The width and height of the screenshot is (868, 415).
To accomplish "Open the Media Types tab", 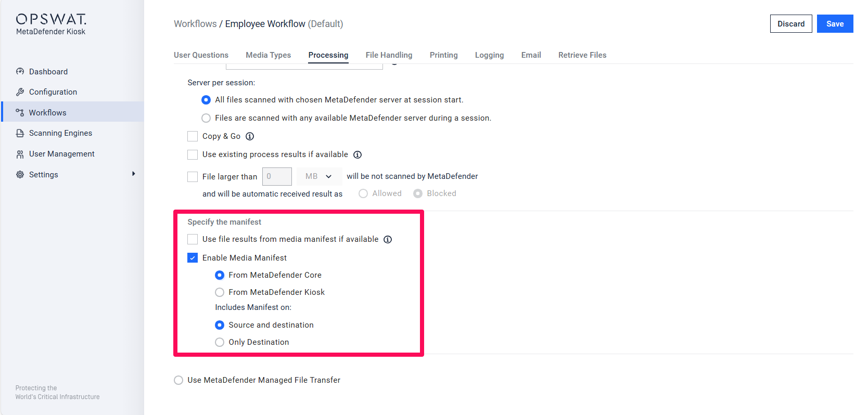I will click(269, 55).
